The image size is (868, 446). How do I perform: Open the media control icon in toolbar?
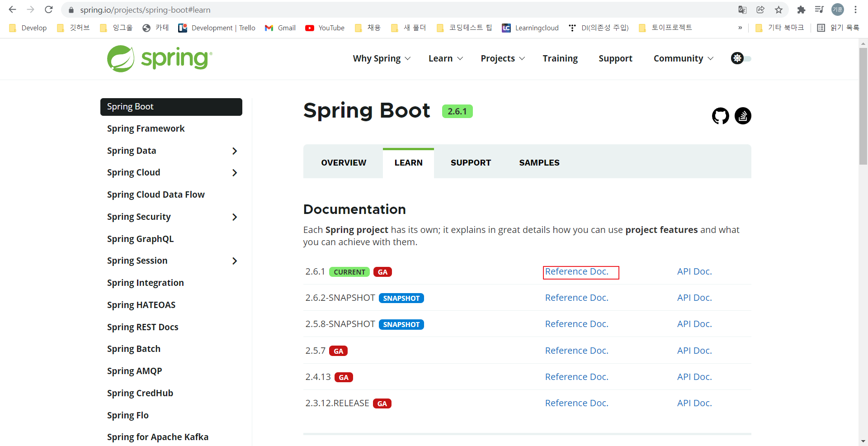(x=819, y=9)
